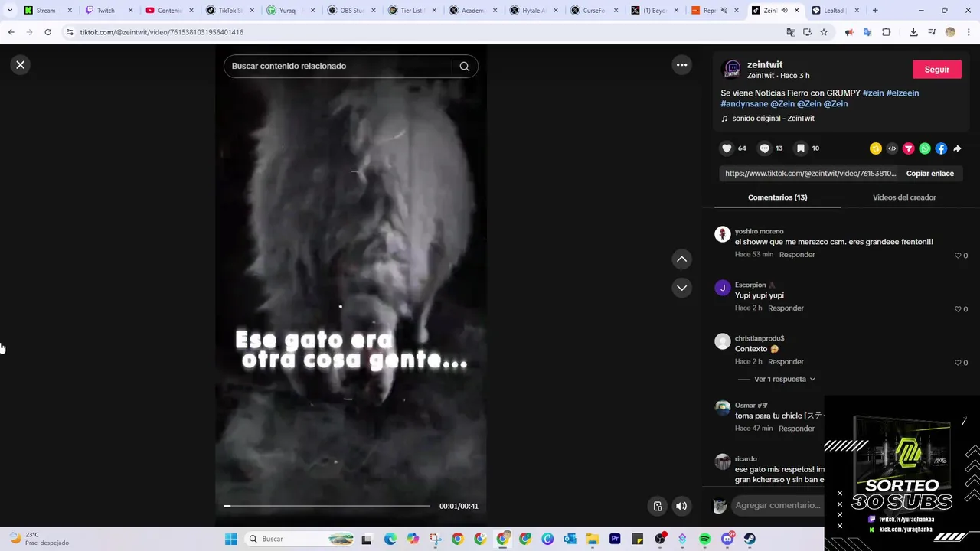Follow zeintwit with the 'Seguir' button
The height and width of the screenshot is (551, 980).
coord(936,70)
